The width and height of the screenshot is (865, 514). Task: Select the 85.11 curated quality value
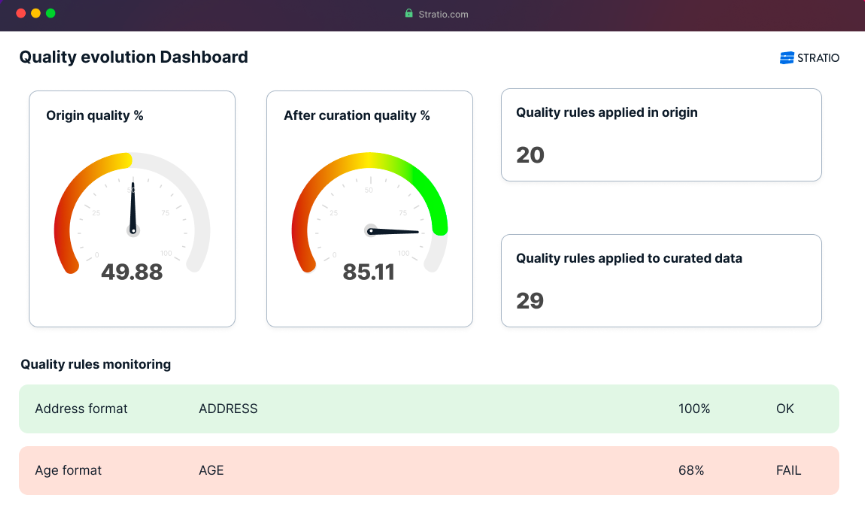(x=369, y=271)
